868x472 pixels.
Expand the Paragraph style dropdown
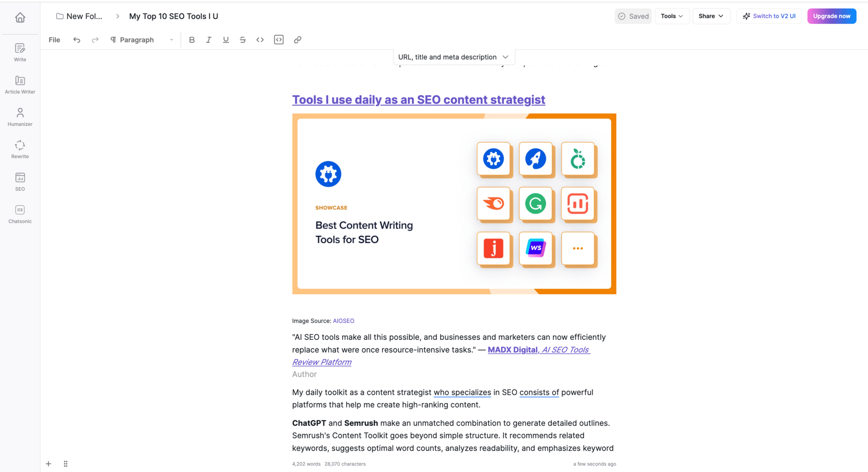[x=142, y=40]
